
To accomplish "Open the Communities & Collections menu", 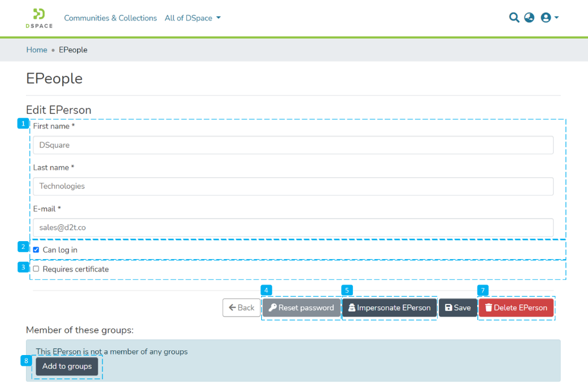I will click(x=110, y=17).
